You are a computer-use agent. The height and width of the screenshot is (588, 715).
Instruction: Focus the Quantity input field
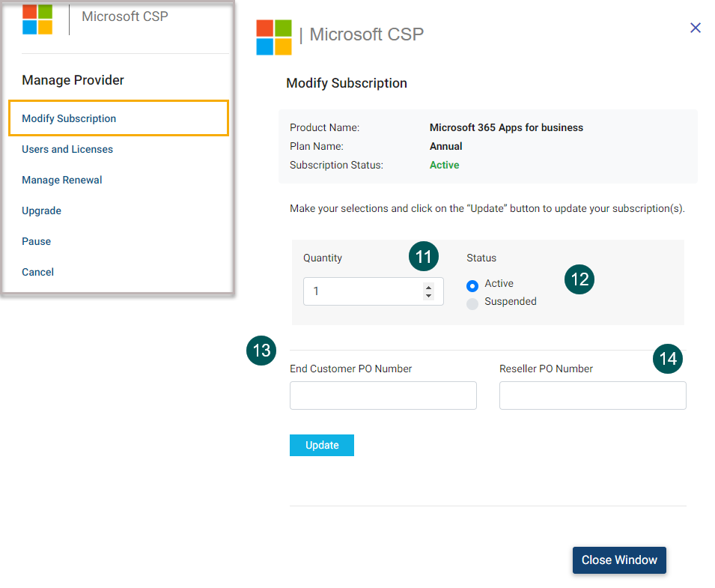pos(373,291)
